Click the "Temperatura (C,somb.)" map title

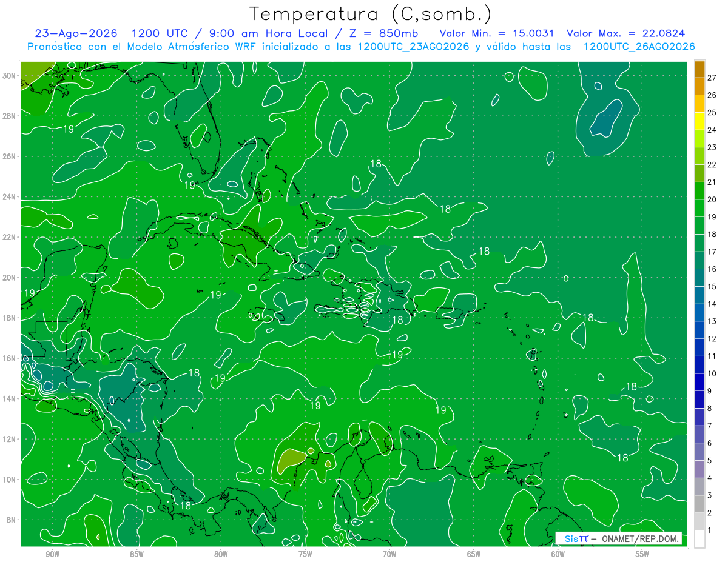371,14
